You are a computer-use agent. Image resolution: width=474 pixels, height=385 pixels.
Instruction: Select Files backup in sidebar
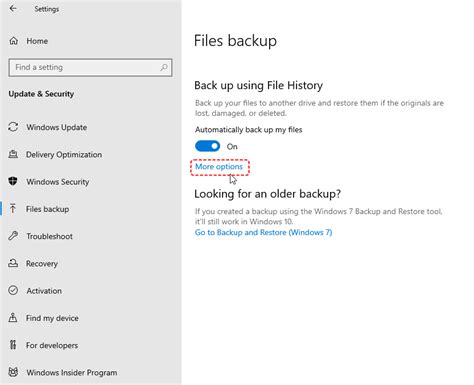47,209
